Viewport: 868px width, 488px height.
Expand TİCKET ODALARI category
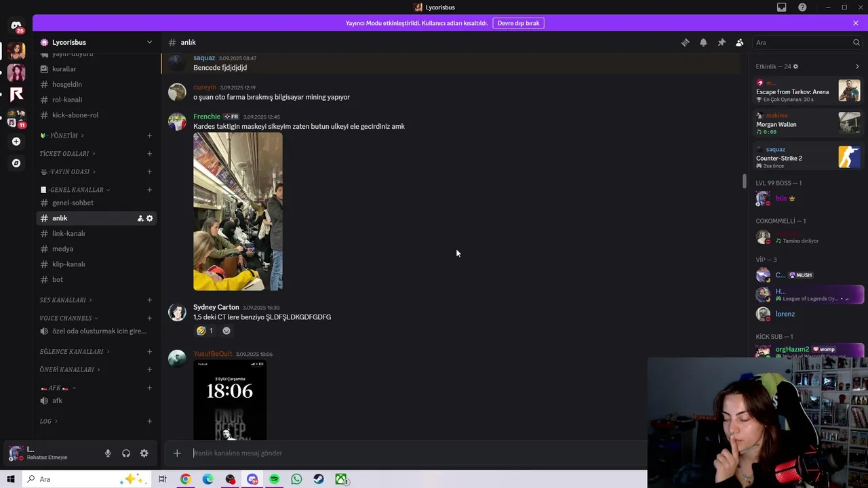(x=67, y=154)
